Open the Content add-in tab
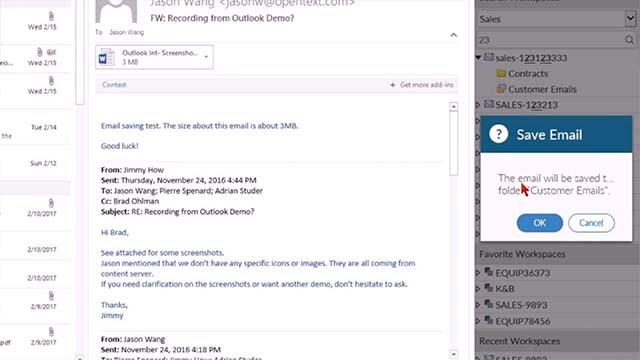This screenshot has height=360, width=640. [x=114, y=84]
